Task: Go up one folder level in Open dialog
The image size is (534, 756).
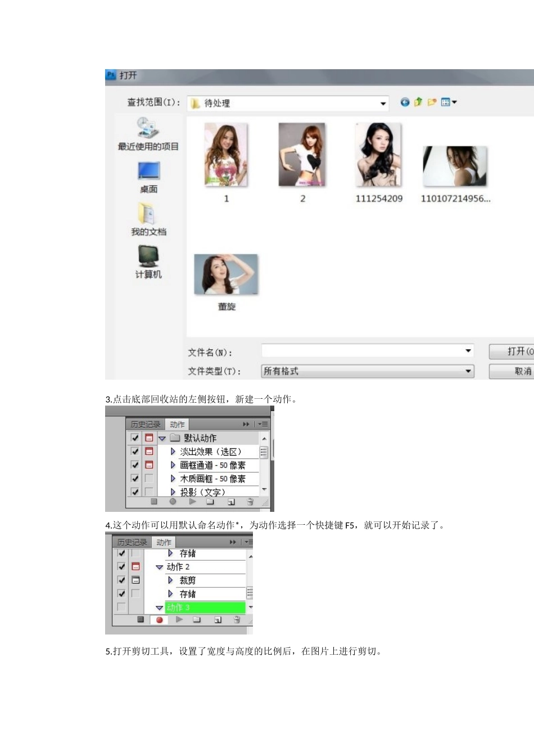Action: (x=418, y=102)
